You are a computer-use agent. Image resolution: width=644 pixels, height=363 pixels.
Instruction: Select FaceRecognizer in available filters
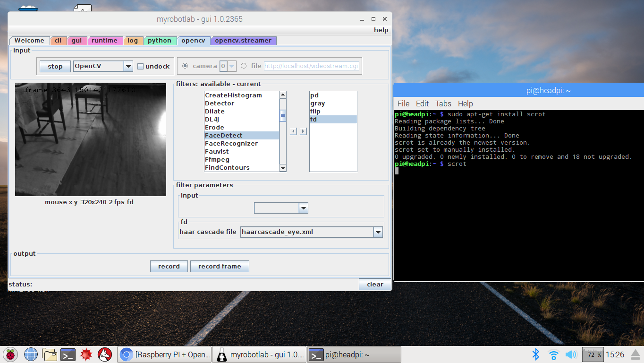click(242, 144)
